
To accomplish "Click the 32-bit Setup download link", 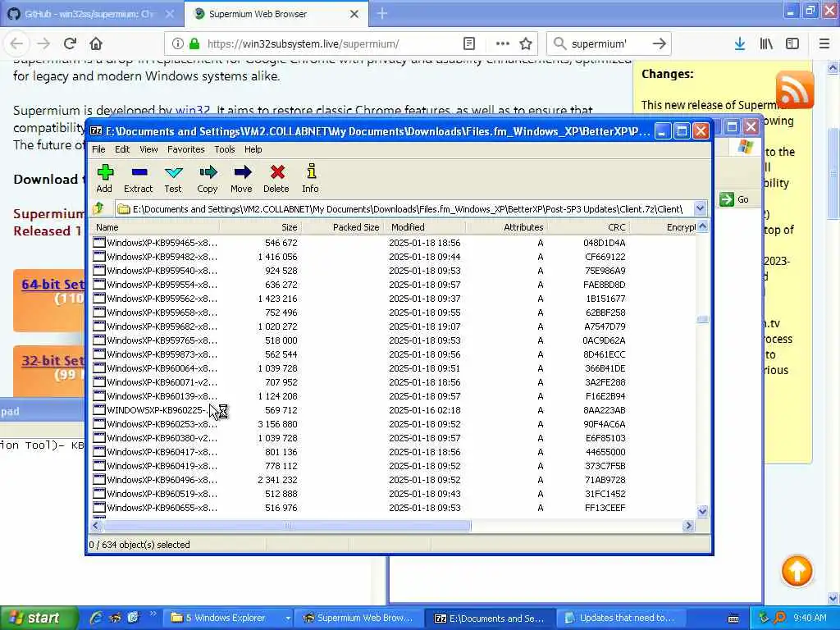I will click(53, 360).
